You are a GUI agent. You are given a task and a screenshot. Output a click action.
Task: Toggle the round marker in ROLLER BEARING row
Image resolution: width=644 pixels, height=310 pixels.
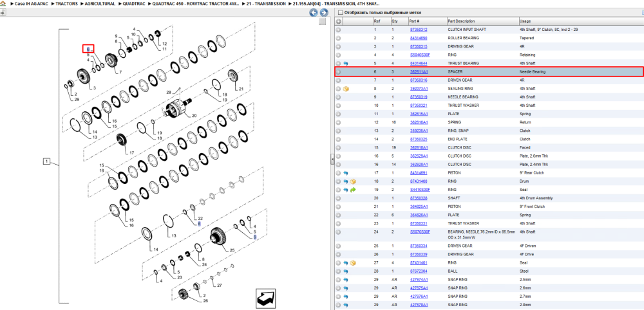click(339, 38)
